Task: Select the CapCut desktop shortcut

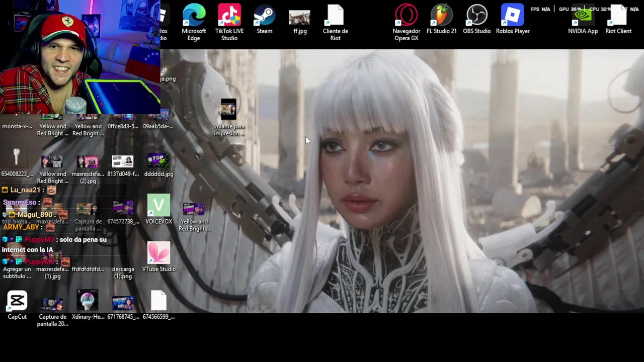Action: (x=17, y=305)
